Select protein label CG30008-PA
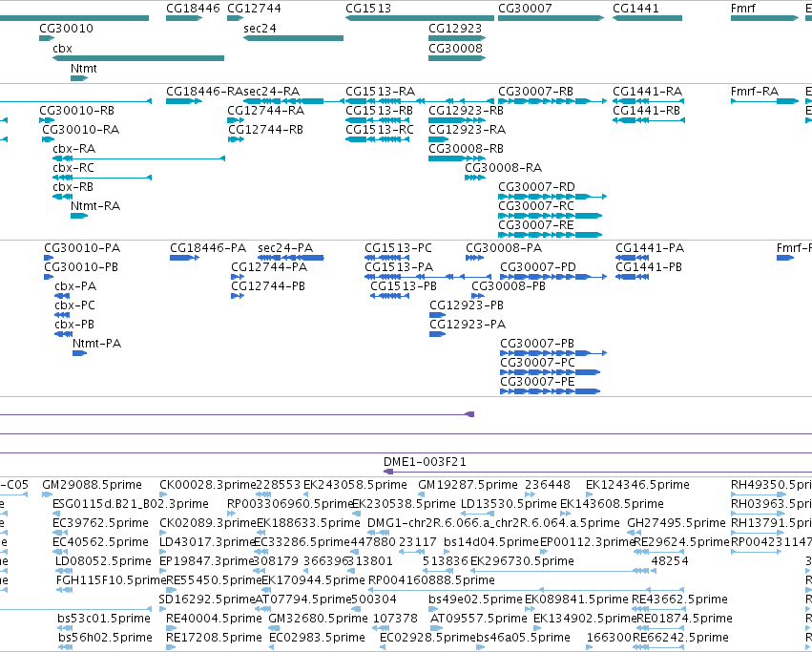The width and height of the screenshot is (812, 652). [x=504, y=249]
